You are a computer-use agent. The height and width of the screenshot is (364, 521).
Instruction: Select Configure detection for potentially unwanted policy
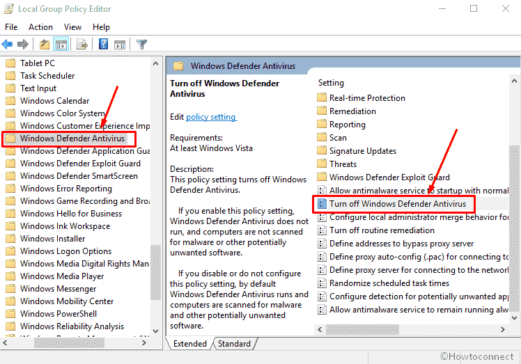(413, 296)
